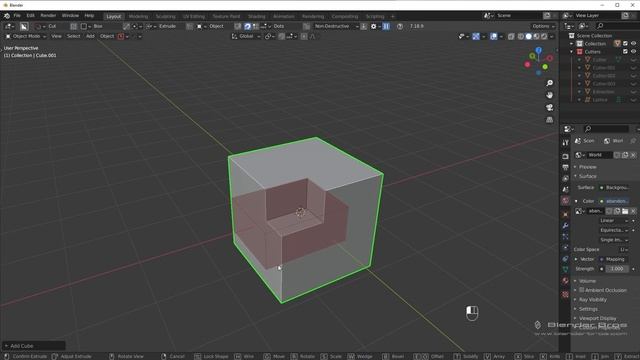
Task: Hide Cutters collection with its eye icon
Action: point(633,52)
